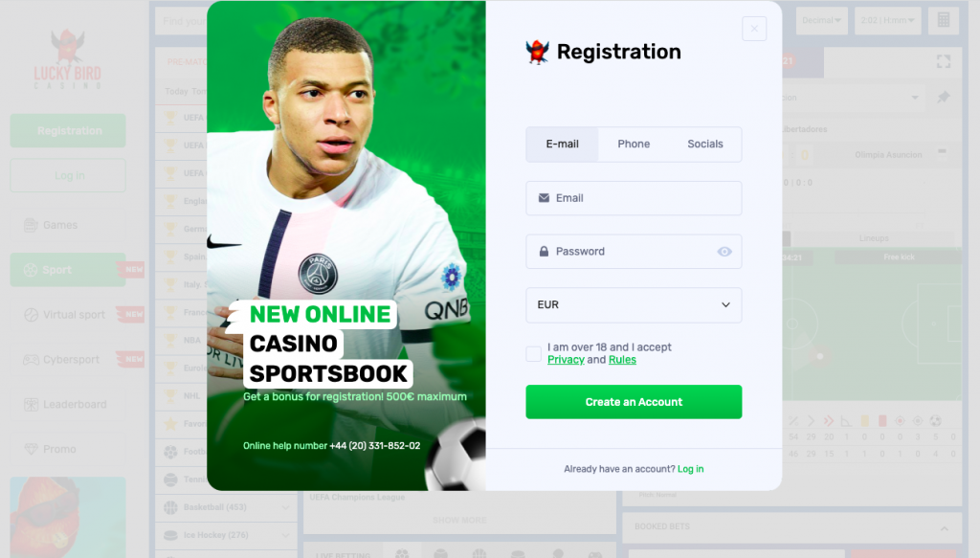Screen dimensions: 980x558
Task: Close the registration dialog
Action: click(x=754, y=29)
